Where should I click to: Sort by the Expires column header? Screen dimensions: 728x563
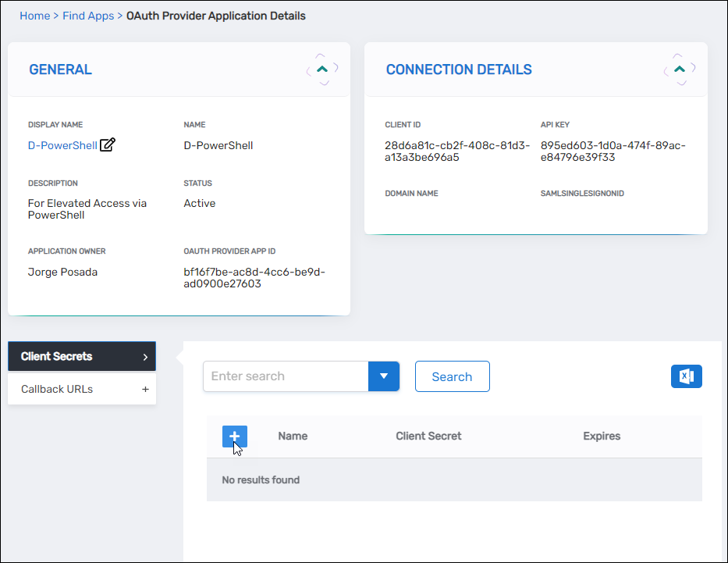602,437
